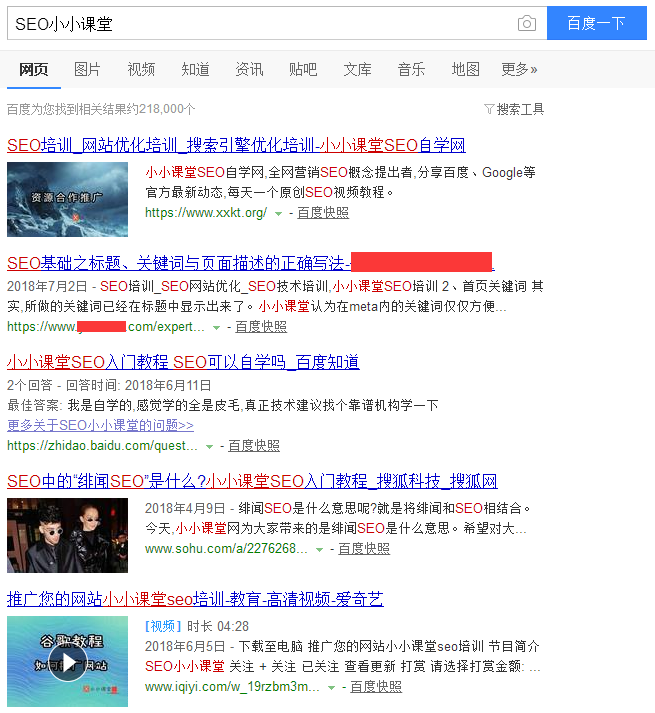The image size is (655, 713).
Task: Go to the 文库 tab
Action: (357, 70)
